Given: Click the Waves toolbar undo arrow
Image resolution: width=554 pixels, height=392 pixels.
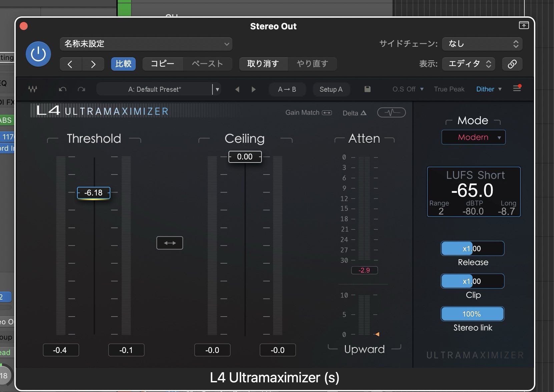Looking at the screenshot, I should 62,89.
